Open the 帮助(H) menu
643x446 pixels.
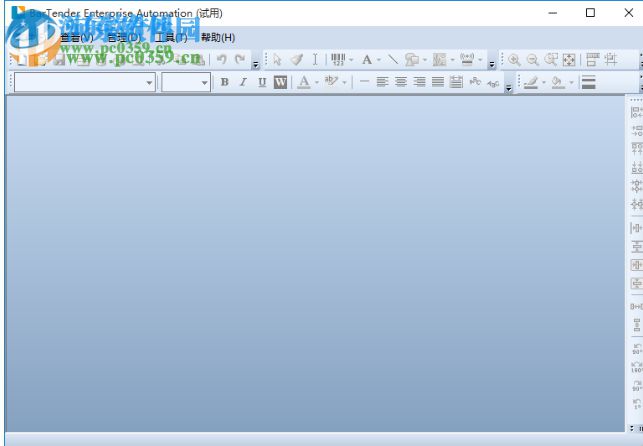[218, 38]
